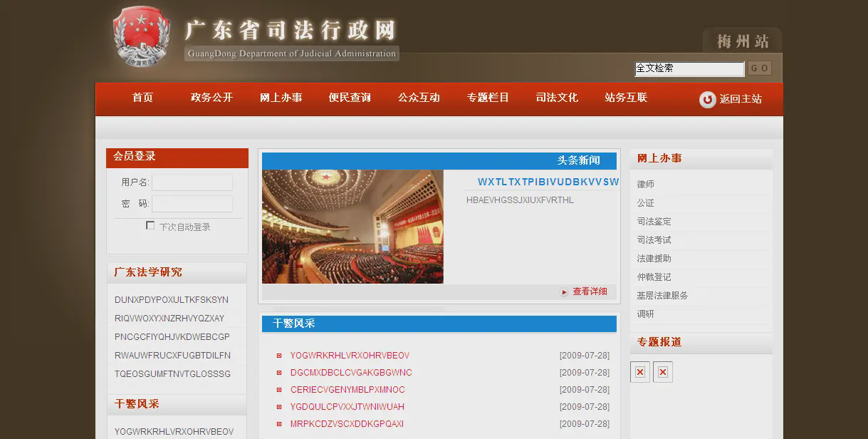Image resolution: width=868 pixels, height=439 pixels.
Task: Open the 律师 link under 网上办事
Action: (x=646, y=185)
